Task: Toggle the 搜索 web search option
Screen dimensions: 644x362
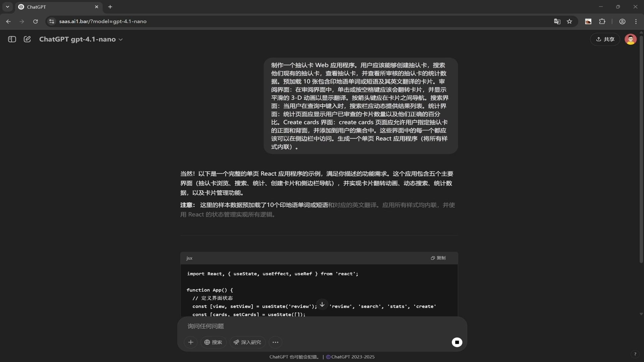Action: 213,342
